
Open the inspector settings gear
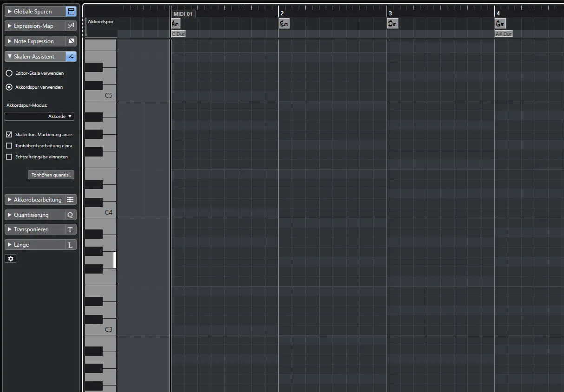11,259
